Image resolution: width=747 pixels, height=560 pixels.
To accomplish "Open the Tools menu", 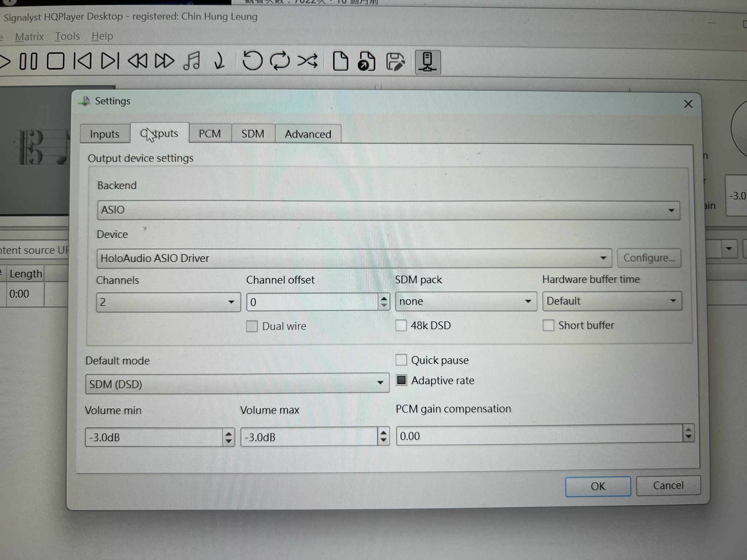I will (67, 36).
